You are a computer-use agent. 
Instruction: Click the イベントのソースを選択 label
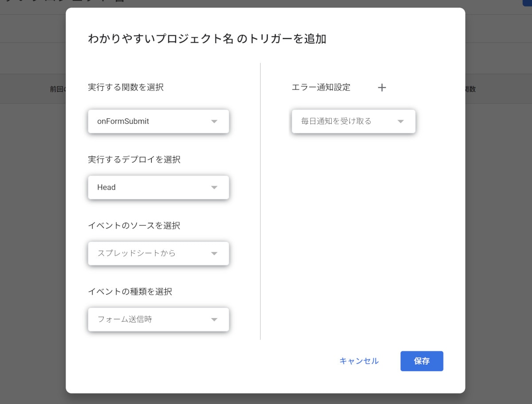point(134,225)
